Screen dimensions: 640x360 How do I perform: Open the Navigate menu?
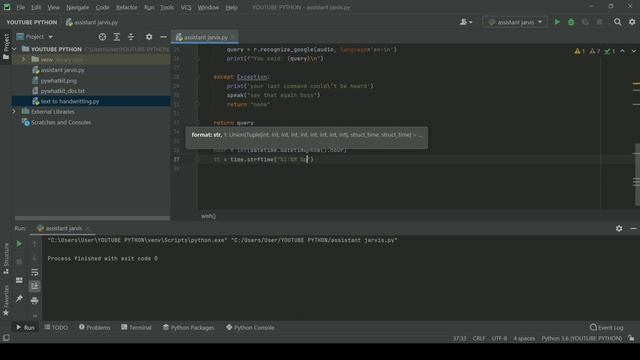[78, 7]
